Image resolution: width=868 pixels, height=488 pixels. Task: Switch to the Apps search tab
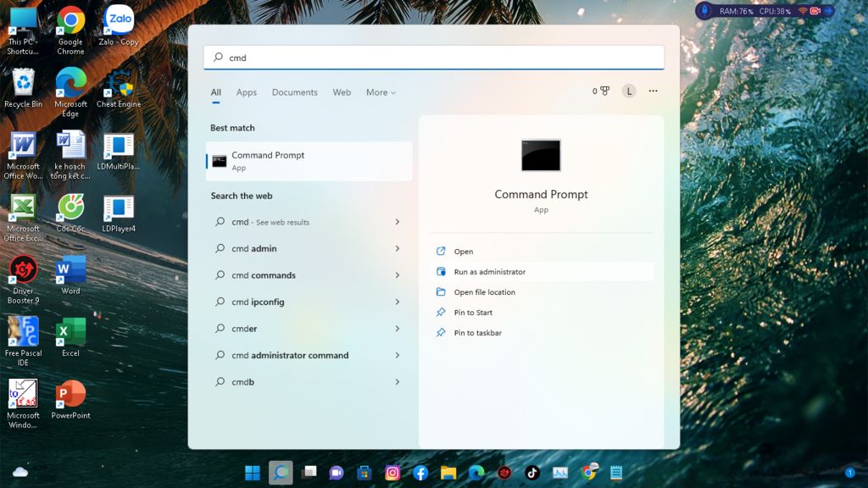(247, 92)
